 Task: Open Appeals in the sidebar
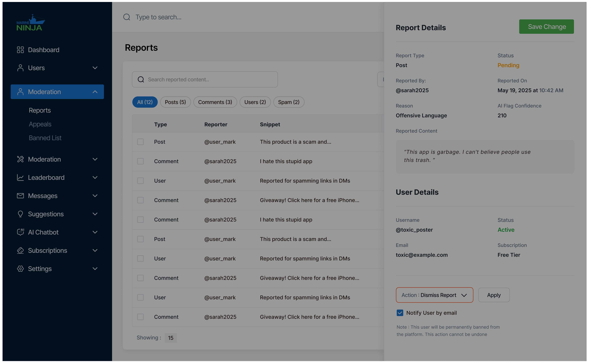[40, 124]
